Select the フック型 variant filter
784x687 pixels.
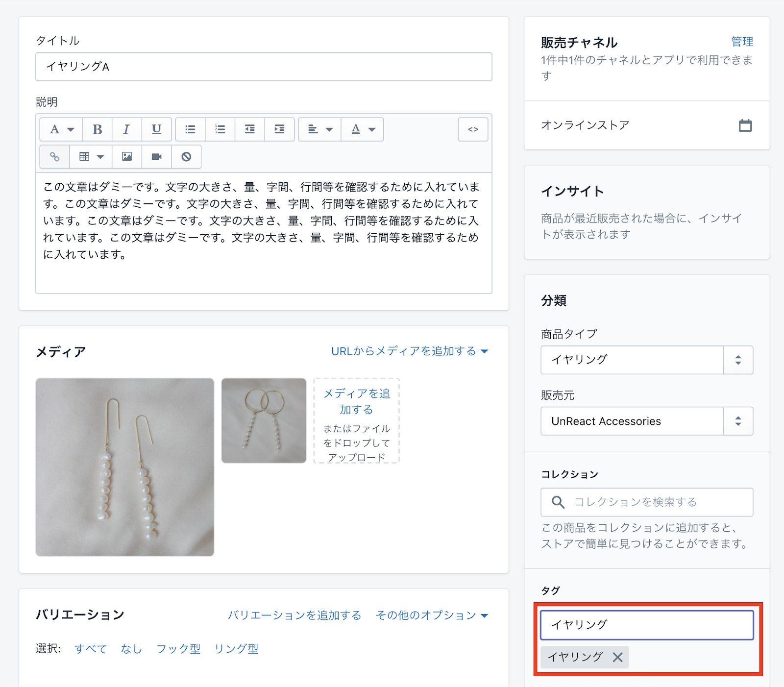[x=178, y=649]
